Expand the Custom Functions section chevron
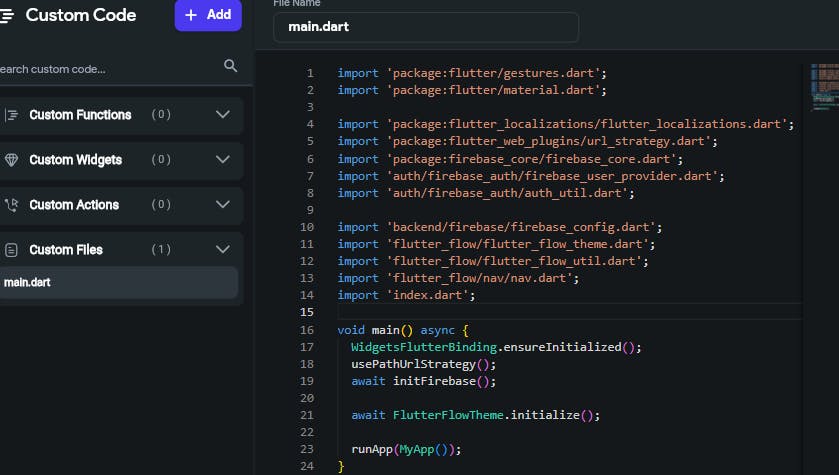 point(223,115)
